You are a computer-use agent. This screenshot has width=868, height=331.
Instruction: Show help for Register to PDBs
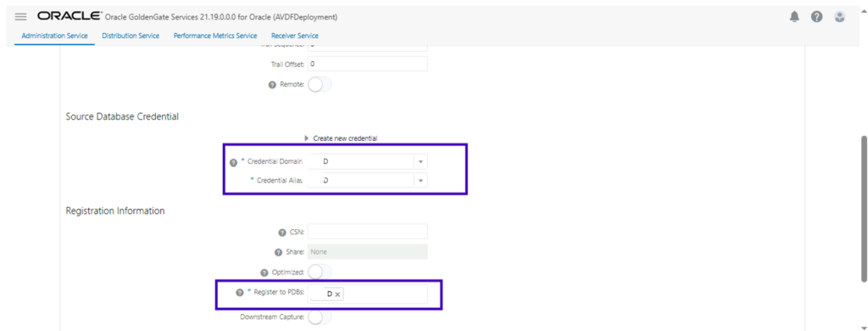(x=240, y=293)
